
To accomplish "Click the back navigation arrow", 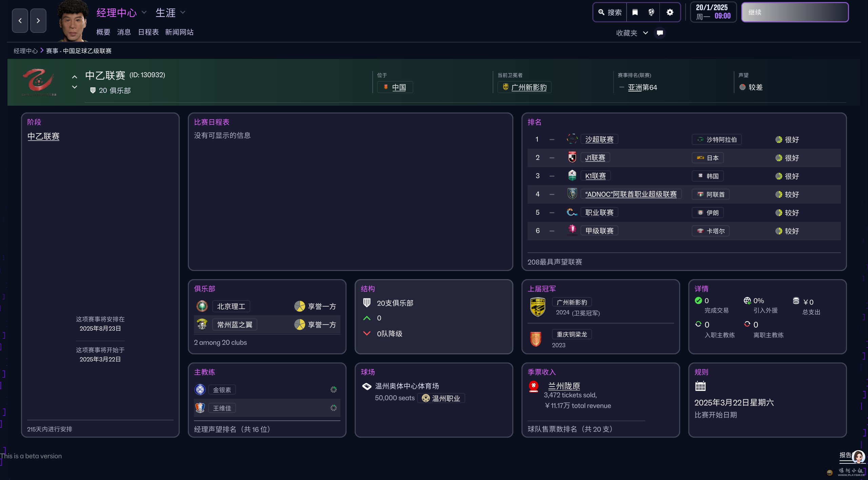I will click(x=20, y=21).
